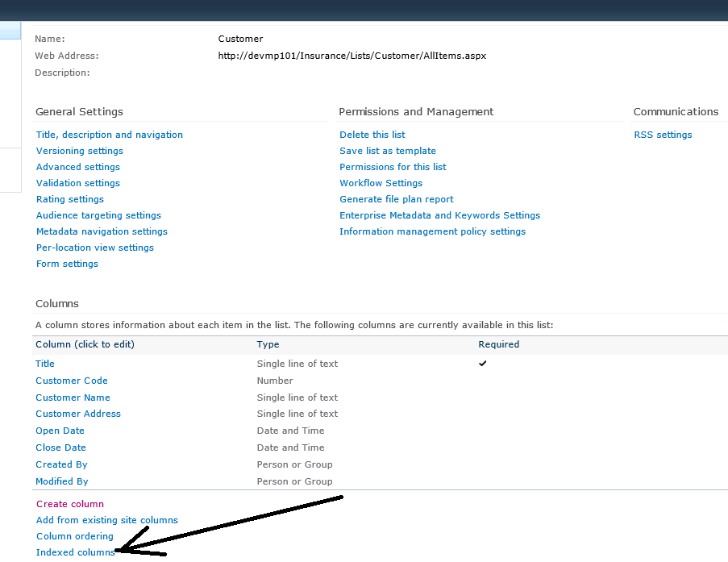Save list as template
The height and width of the screenshot is (562, 728).
[x=387, y=151]
